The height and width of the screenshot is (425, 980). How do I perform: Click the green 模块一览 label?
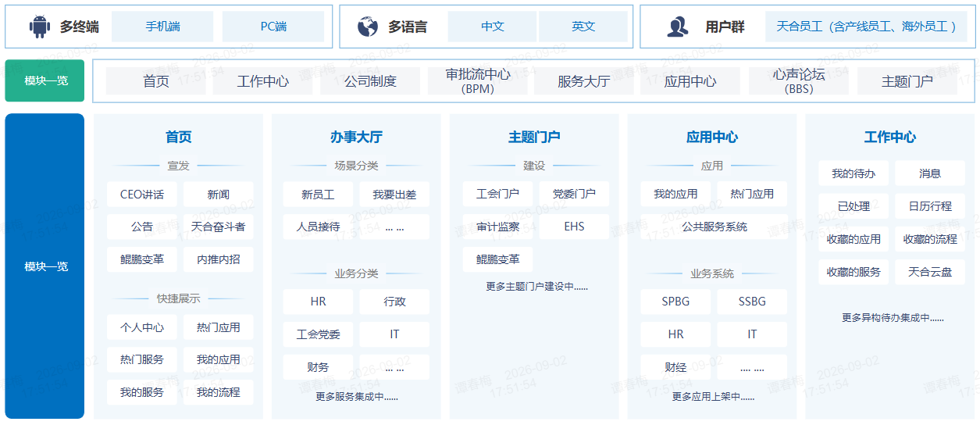45,80
